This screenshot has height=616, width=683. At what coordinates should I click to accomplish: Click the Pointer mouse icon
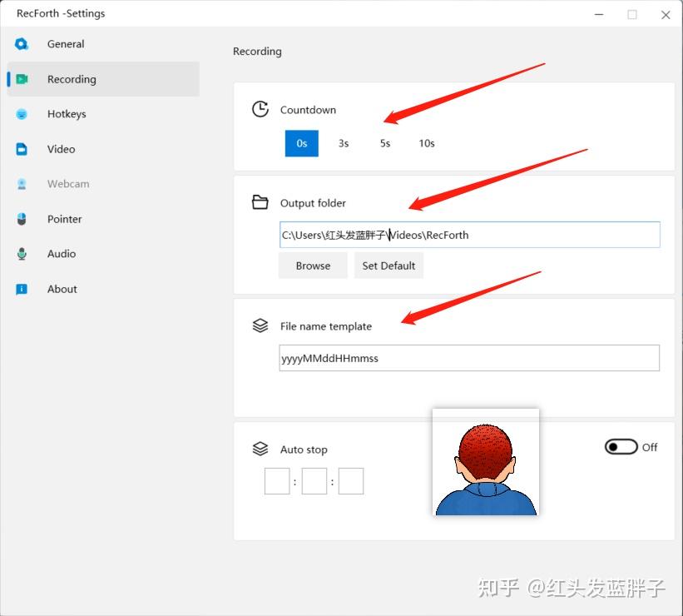point(22,219)
